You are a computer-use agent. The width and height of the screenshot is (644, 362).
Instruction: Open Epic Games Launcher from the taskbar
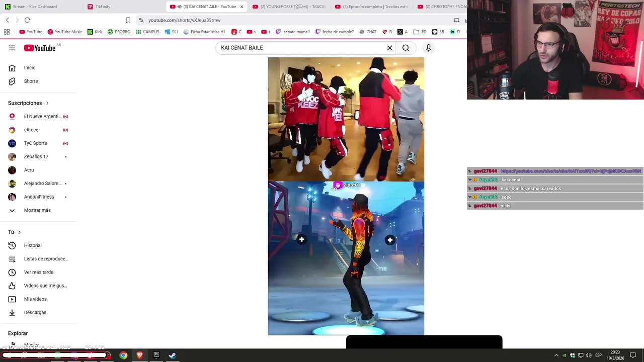(156, 355)
